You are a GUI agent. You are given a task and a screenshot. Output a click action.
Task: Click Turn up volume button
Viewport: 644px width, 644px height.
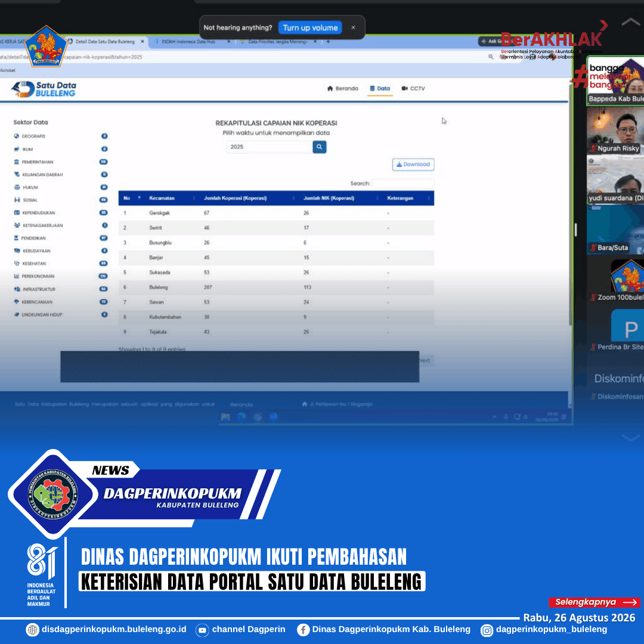(x=310, y=27)
